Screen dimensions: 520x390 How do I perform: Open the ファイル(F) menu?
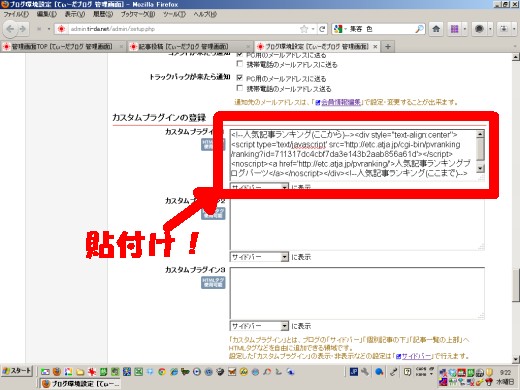pyautogui.click(x=16, y=14)
